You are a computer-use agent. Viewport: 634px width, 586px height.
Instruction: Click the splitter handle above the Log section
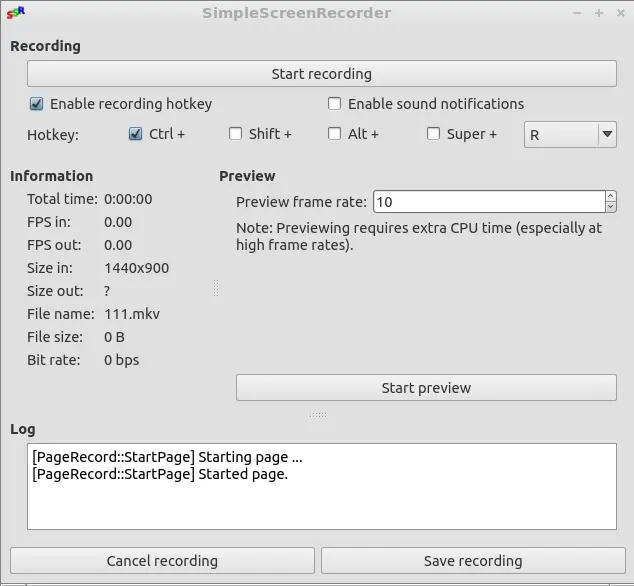[x=318, y=415]
